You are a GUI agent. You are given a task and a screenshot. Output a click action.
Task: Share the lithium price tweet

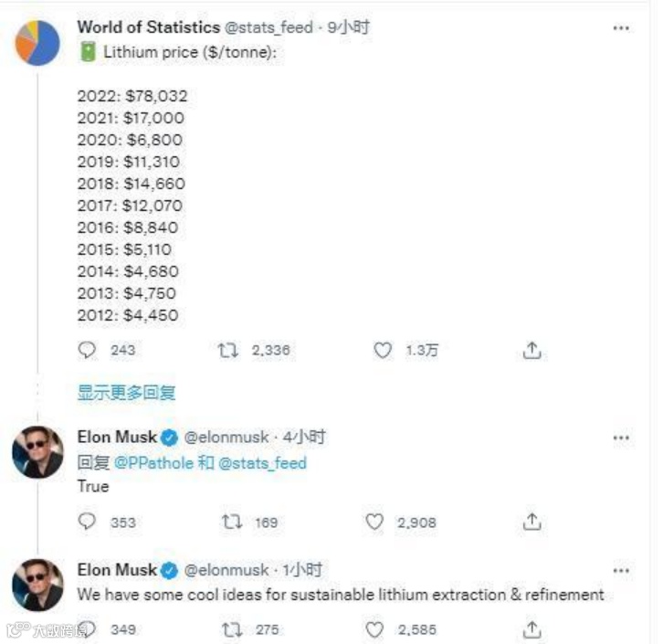[533, 350]
